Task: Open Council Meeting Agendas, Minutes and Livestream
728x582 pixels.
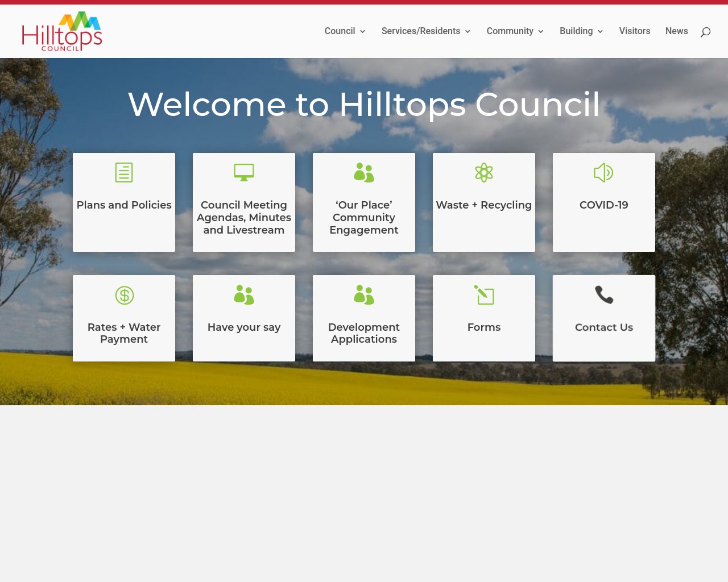Action: pyautogui.click(x=244, y=217)
